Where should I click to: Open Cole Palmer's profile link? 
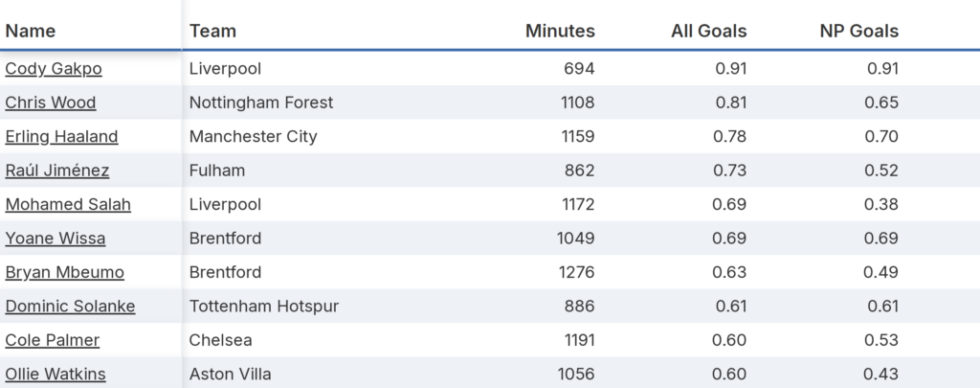[x=53, y=341]
